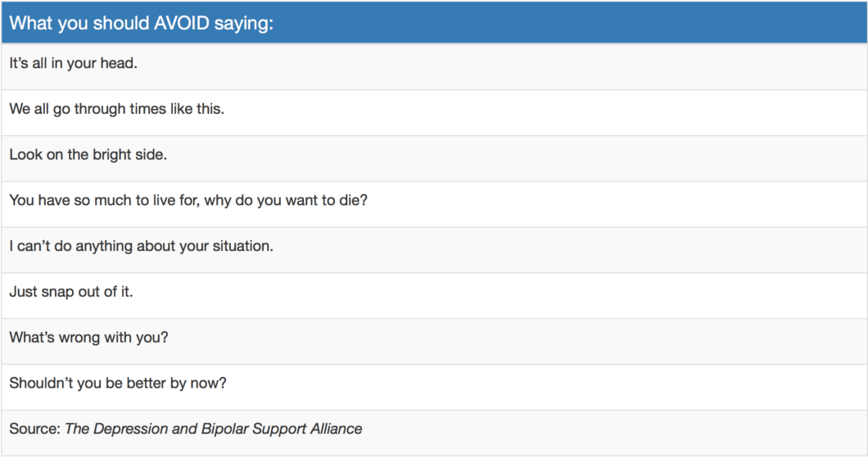The height and width of the screenshot is (459, 868).
Task: Click the 'Source:' label in last row
Action: pyautogui.click(x=34, y=429)
